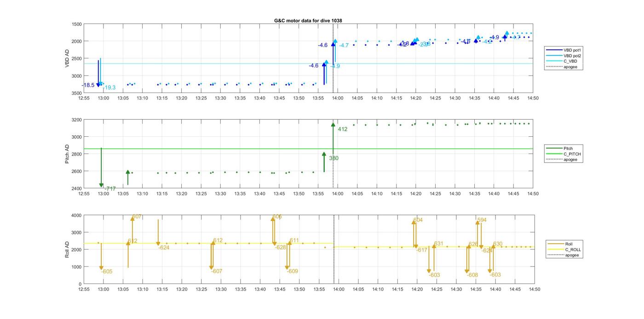Click the horizontal cyan C_VBD line
This screenshot has width=644, height=319.
coord(308,64)
